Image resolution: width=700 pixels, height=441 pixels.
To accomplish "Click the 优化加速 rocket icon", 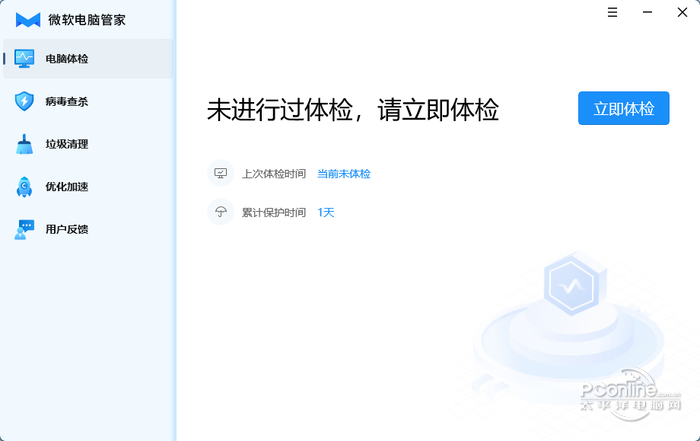I will click(x=24, y=187).
